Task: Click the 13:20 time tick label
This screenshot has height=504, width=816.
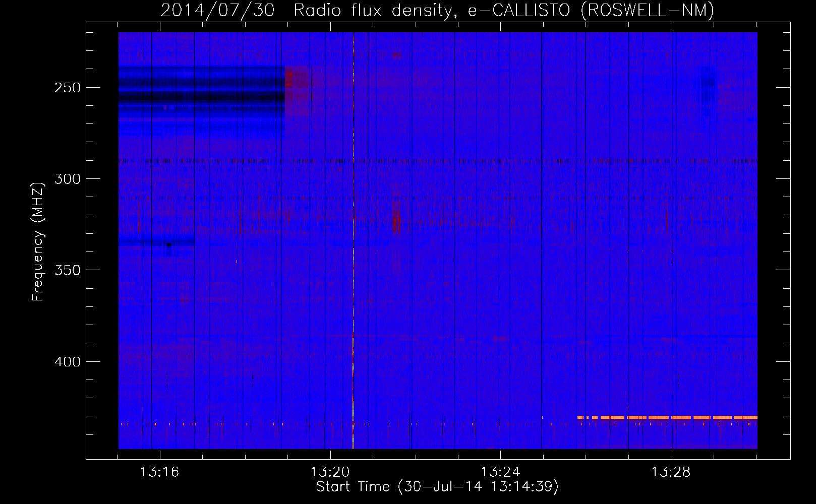Action: tap(330, 472)
